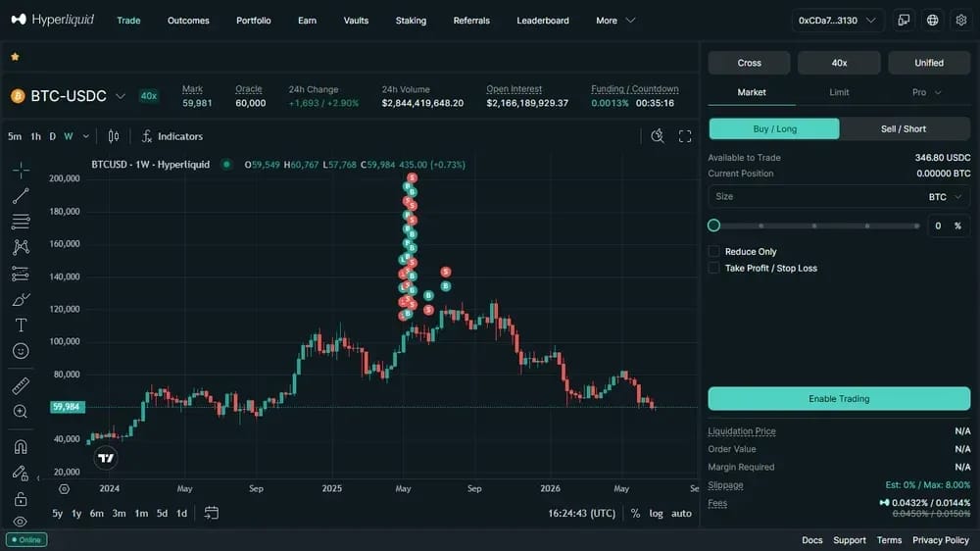Toggle stay in drawing mode
This screenshot has height=551, width=980.
point(21,473)
